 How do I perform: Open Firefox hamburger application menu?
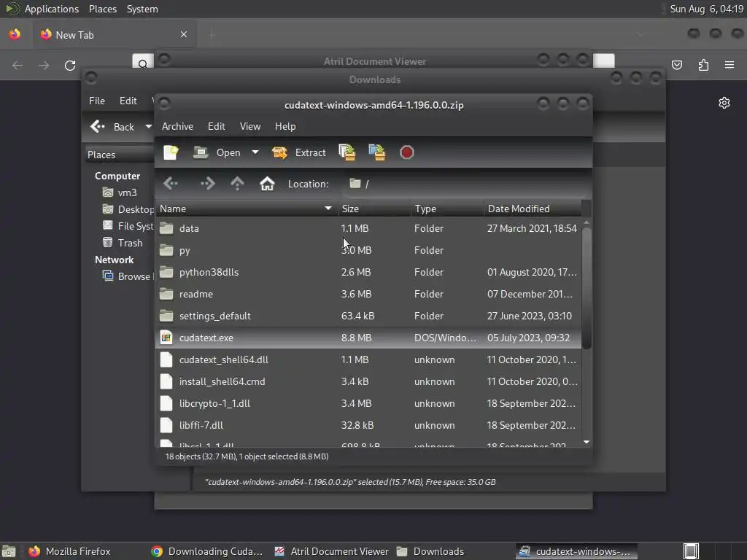[x=729, y=65]
